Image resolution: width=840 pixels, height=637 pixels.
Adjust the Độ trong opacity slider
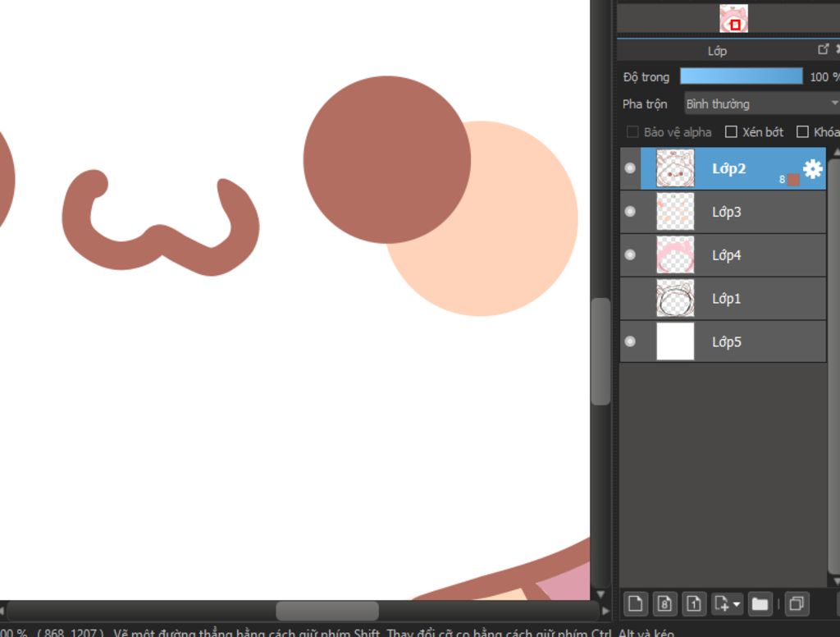[x=742, y=76]
